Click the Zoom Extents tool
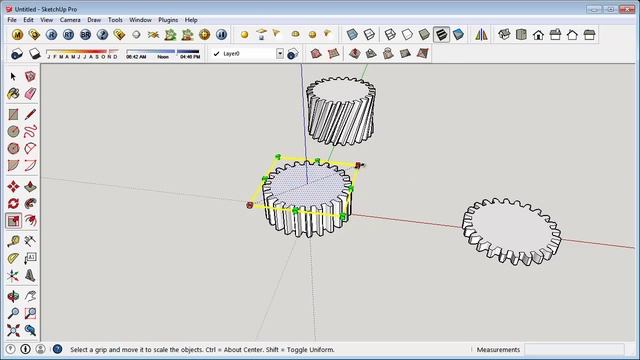 tap(13, 330)
